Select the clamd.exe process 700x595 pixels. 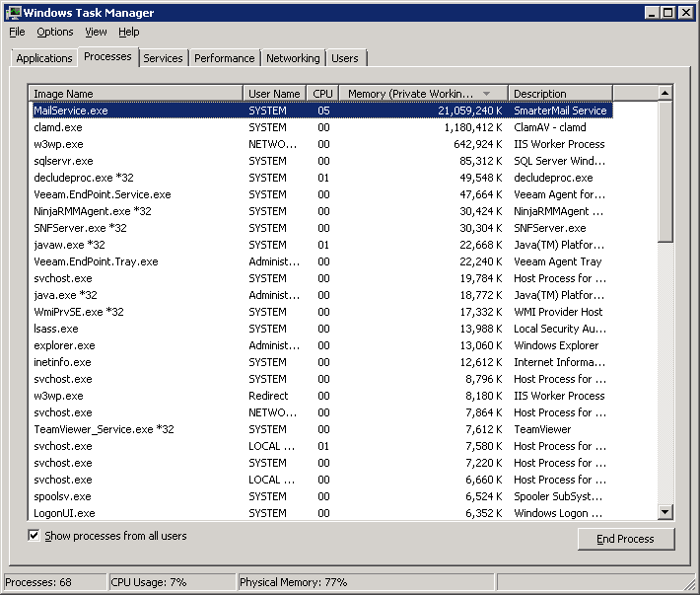[58, 127]
